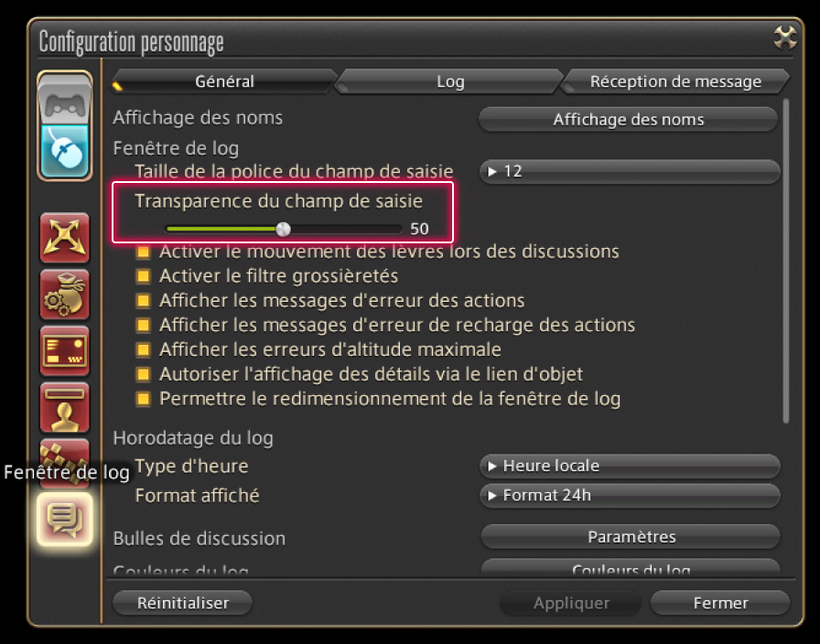Toggle Afficher les erreurs d'altitude maximale
This screenshot has height=644, width=820.
143,349
